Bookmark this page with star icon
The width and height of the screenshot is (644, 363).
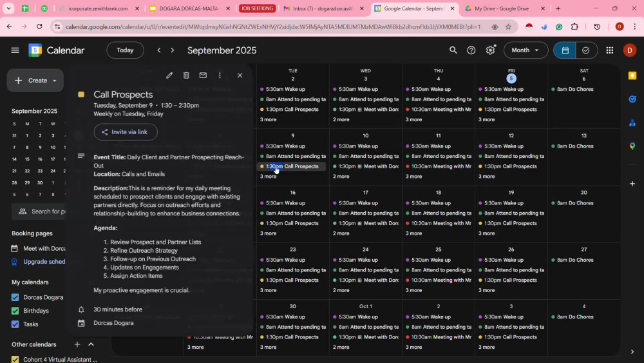(509, 26)
